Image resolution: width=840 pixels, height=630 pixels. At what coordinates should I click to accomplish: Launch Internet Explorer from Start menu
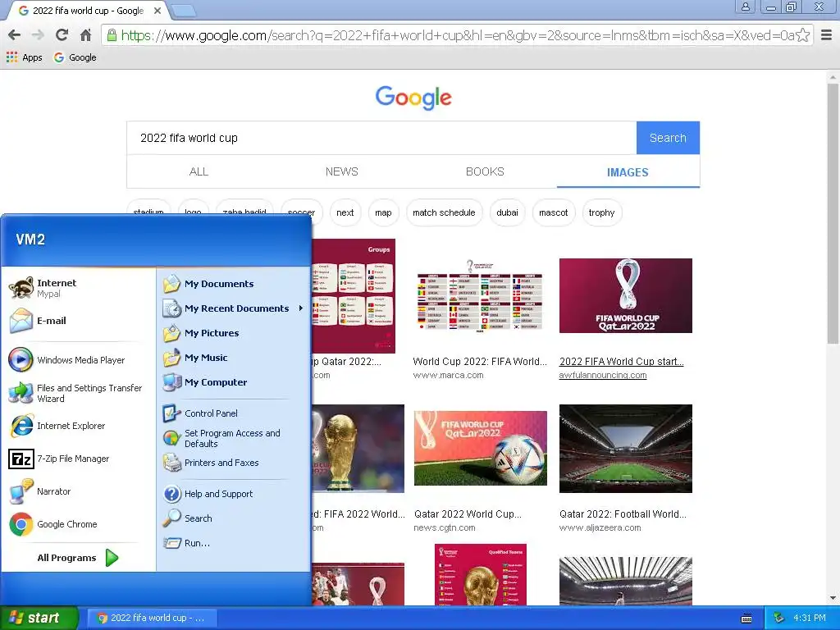tap(78, 426)
